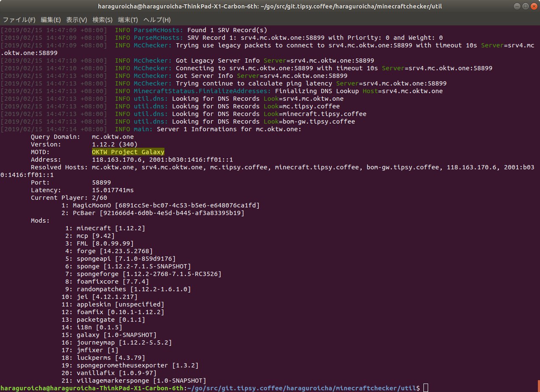Click the player entry MagicMoonO
This screenshot has width=540, height=392.
click(x=160, y=205)
